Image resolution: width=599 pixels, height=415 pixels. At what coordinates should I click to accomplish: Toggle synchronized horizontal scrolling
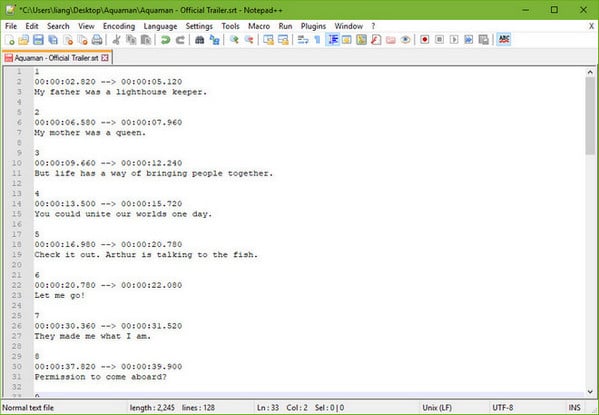(x=283, y=40)
